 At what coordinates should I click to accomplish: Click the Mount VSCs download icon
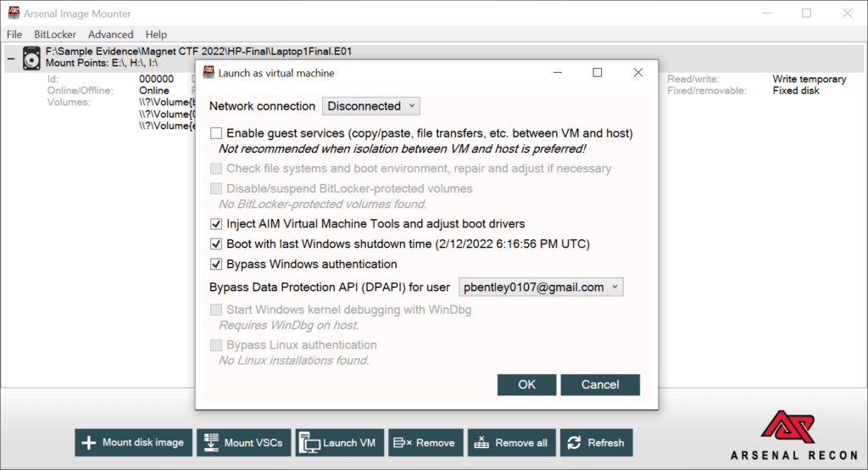point(211,442)
